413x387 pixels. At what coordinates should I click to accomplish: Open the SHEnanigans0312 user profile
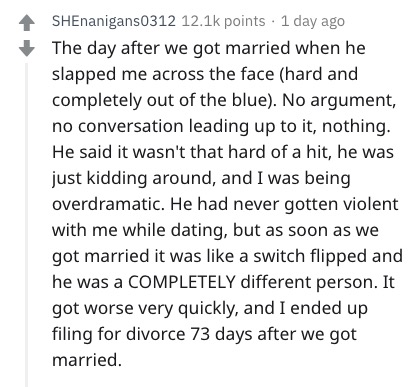click(x=114, y=21)
